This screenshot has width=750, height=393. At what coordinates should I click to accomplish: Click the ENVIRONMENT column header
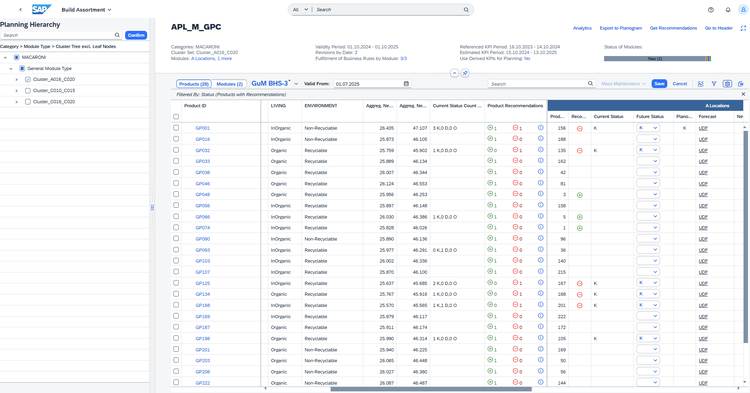pos(320,106)
